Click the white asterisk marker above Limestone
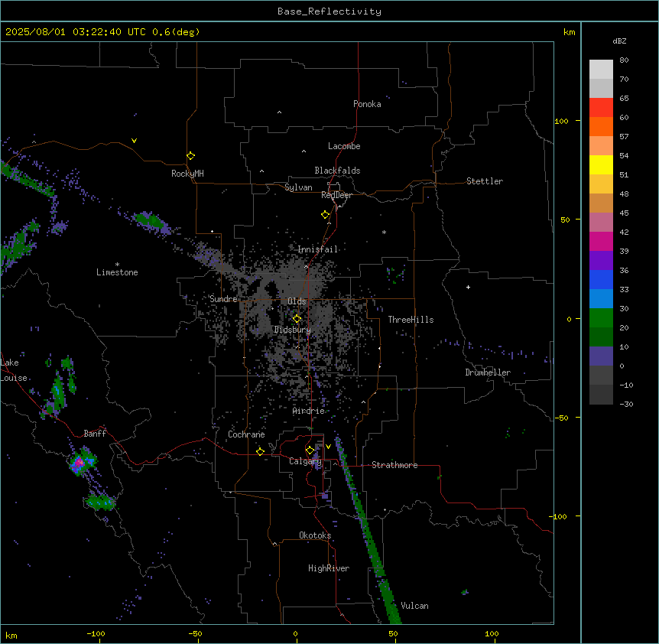The width and height of the screenshot is (659, 644). click(117, 265)
